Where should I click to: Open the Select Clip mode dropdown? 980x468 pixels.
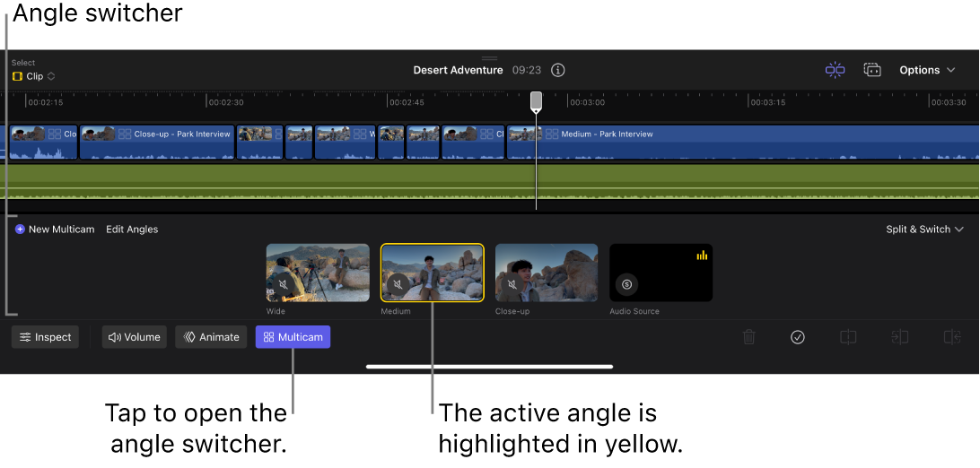click(34, 76)
